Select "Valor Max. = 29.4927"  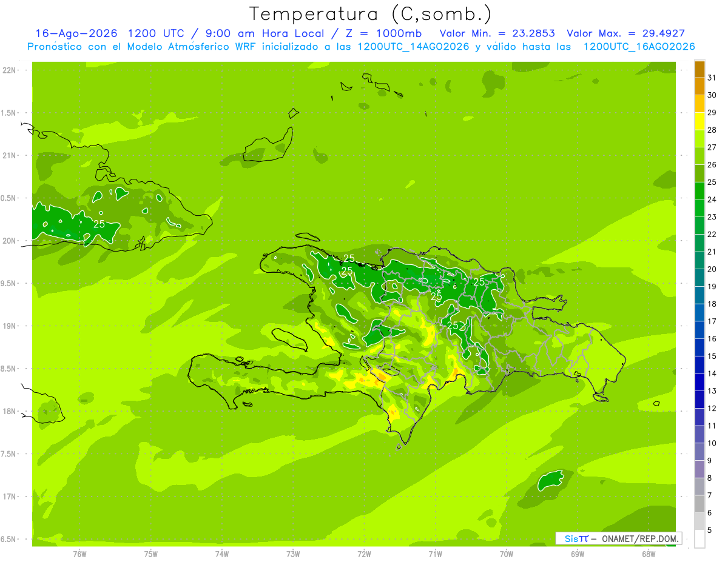627,33
